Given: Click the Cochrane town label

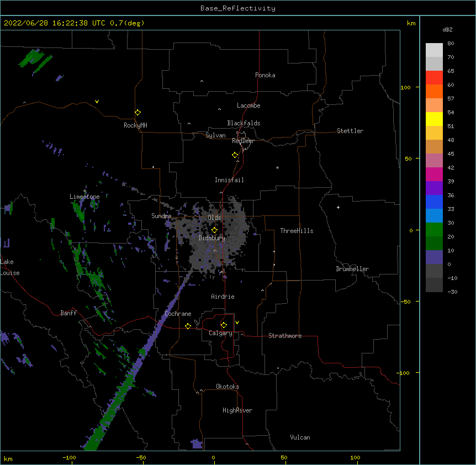Looking at the screenshot, I should click(x=178, y=314).
